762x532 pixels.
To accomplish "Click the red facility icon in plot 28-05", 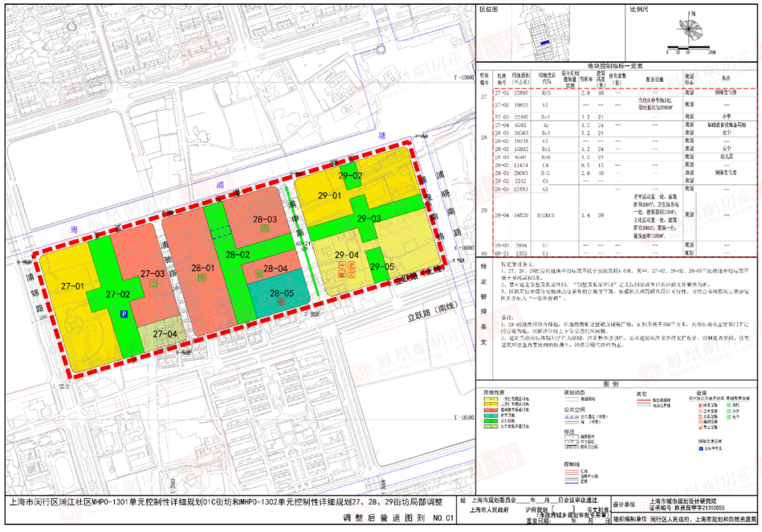I will coord(280,302).
